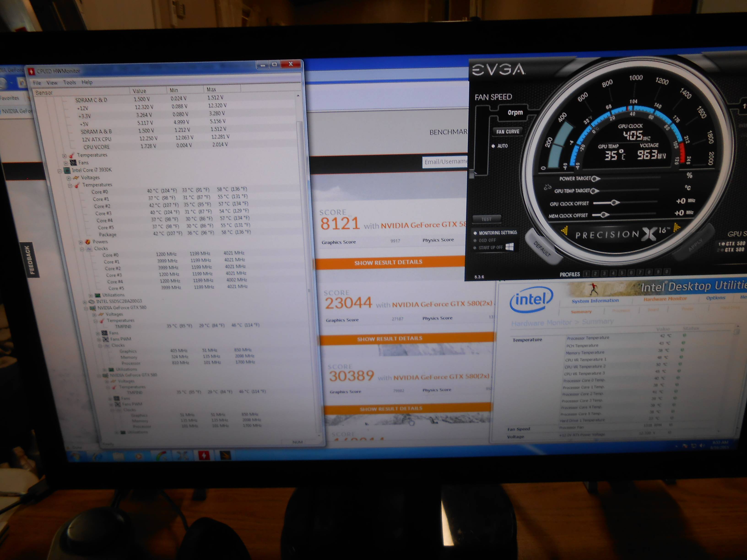
Task: Click right yellow arrow beside Precision X logo
Action: (677, 228)
